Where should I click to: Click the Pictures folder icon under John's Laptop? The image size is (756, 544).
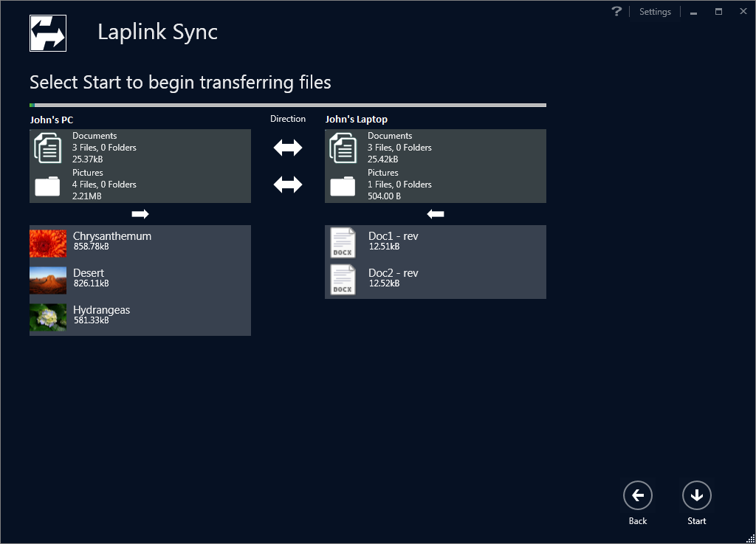click(343, 186)
